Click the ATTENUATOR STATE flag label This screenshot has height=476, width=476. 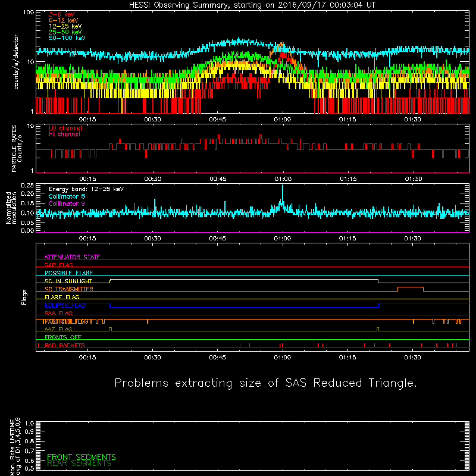pos(72,257)
